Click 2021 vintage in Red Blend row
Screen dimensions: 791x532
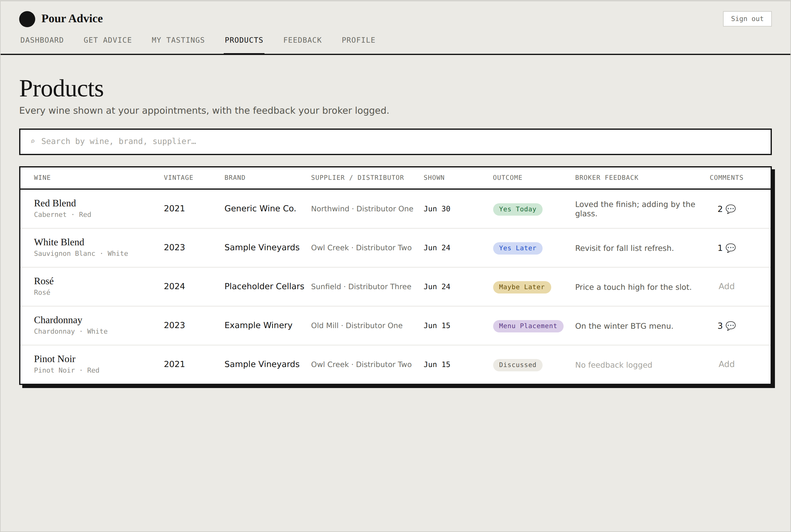[174, 208]
